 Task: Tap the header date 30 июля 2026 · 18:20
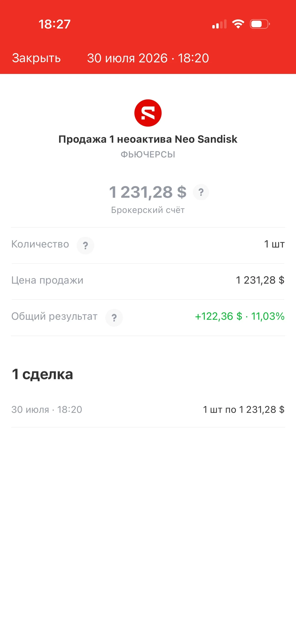[x=148, y=58]
